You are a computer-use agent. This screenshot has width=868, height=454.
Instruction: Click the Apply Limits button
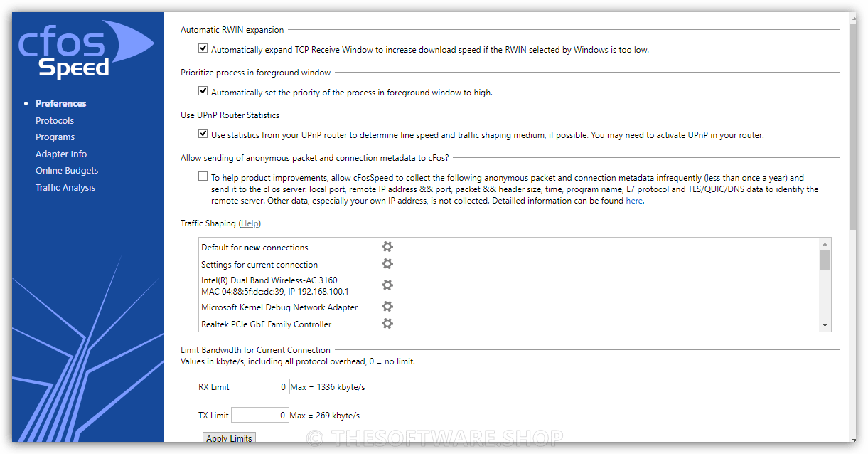[x=229, y=438]
